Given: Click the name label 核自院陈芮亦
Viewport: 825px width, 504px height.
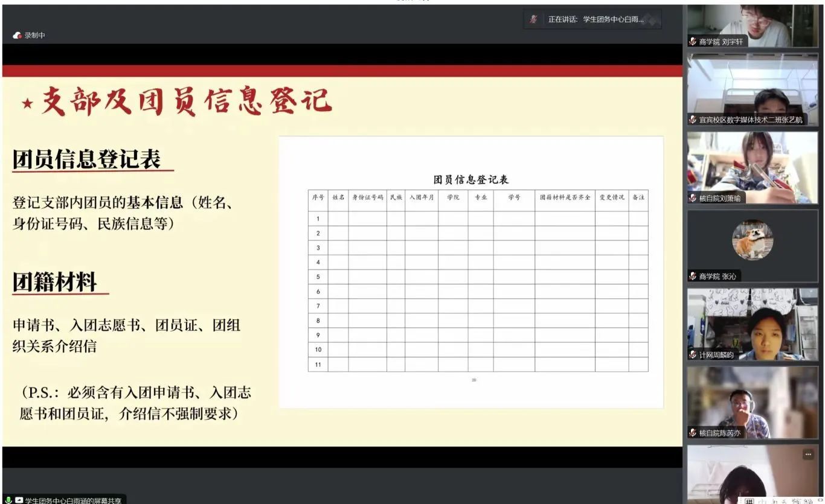Looking at the screenshot, I should tap(720, 433).
